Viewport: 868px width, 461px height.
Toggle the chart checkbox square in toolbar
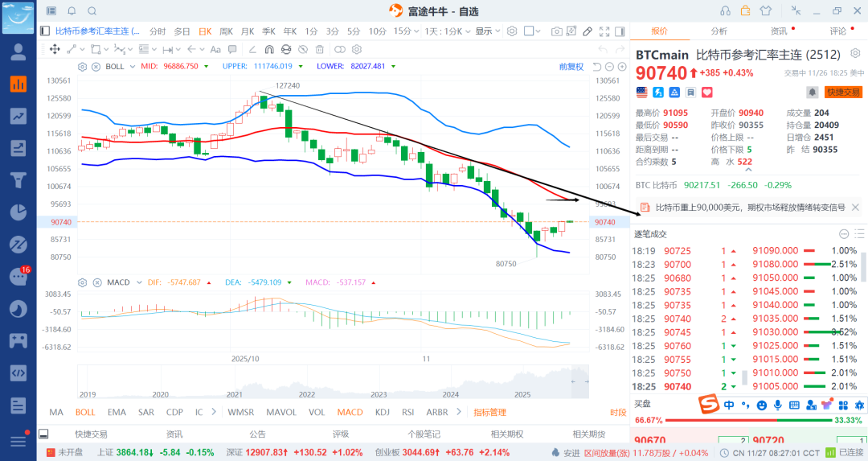click(x=529, y=31)
